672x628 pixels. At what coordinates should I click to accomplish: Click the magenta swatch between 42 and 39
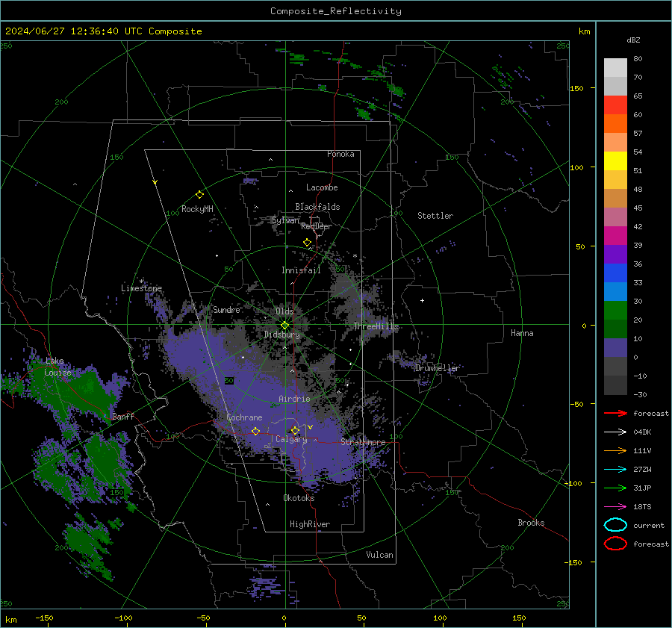615,236
